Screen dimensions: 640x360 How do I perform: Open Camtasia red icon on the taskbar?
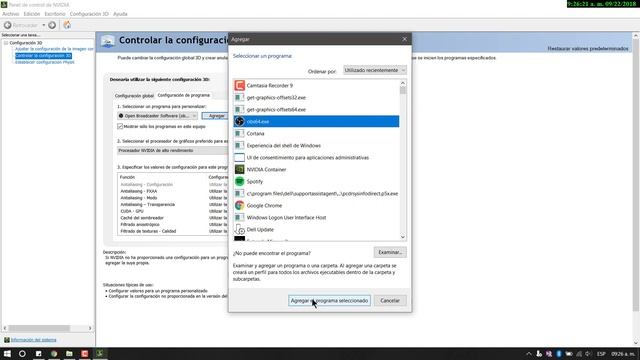84,353
